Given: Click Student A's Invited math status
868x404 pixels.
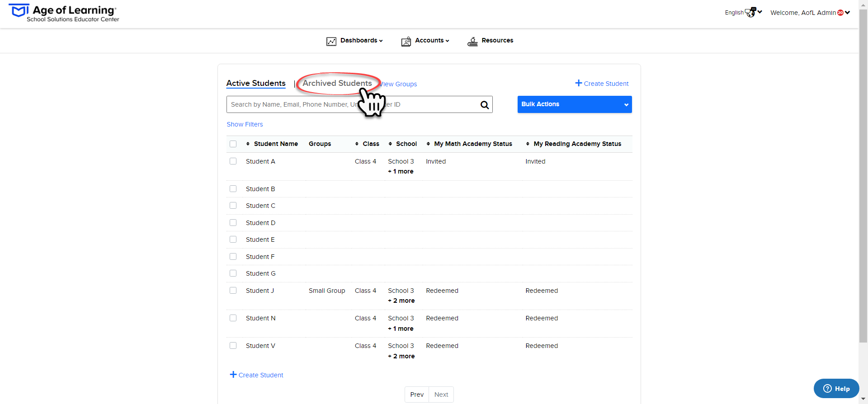Looking at the screenshot, I should [x=436, y=161].
